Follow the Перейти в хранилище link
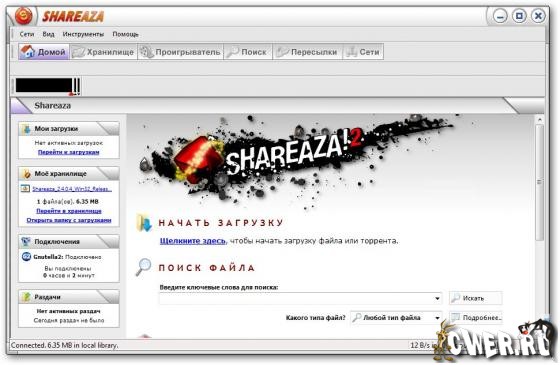 [x=69, y=211]
